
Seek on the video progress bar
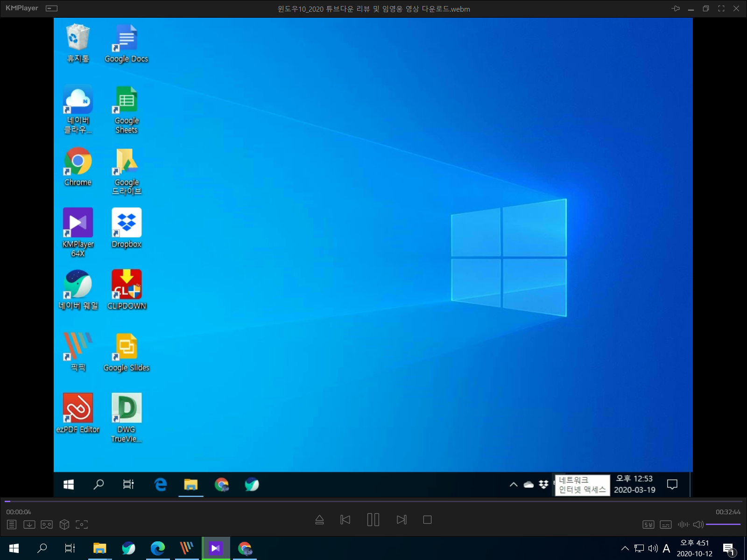coord(373,501)
